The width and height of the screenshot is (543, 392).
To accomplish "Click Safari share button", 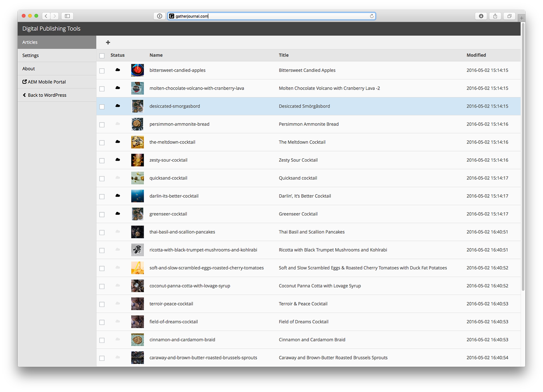I will tap(495, 16).
